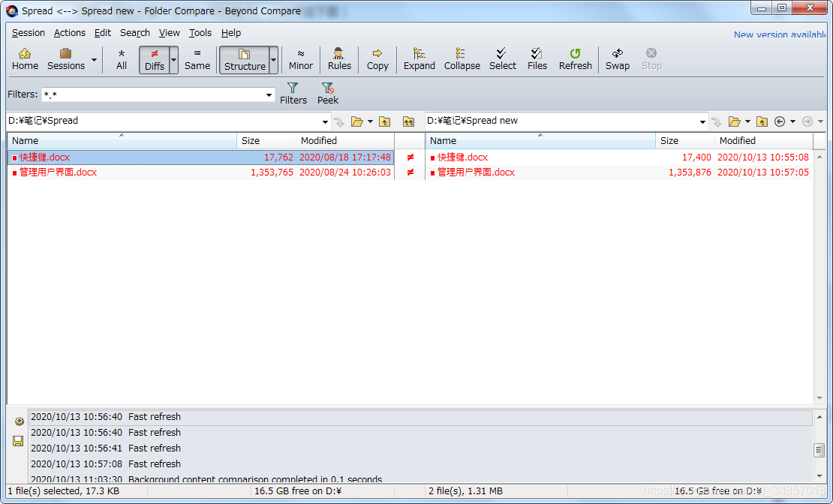
Task: Save the log with the floppy icon
Action: (18, 441)
